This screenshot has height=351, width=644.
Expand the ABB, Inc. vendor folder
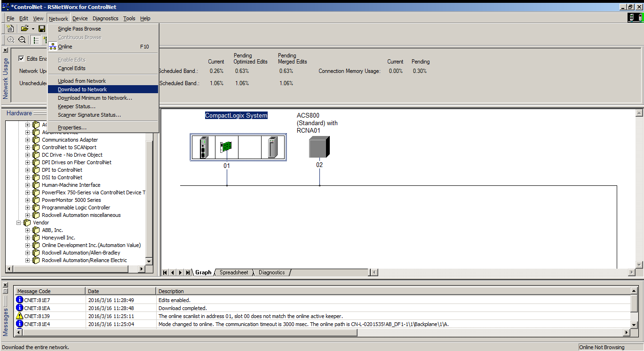coord(28,230)
